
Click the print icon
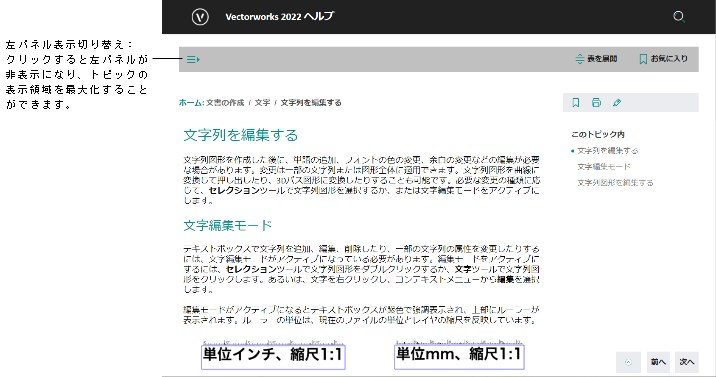596,103
